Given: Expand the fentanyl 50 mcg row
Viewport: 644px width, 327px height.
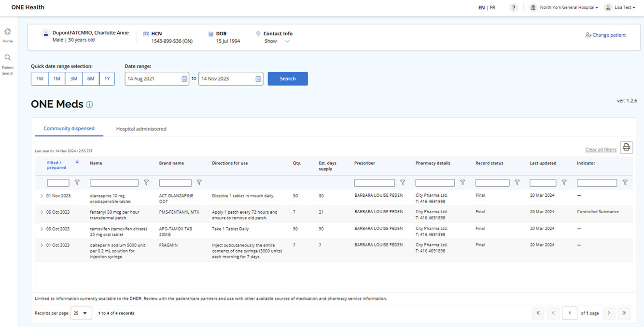Looking at the screenshot, I should click(x=42, y=212).
